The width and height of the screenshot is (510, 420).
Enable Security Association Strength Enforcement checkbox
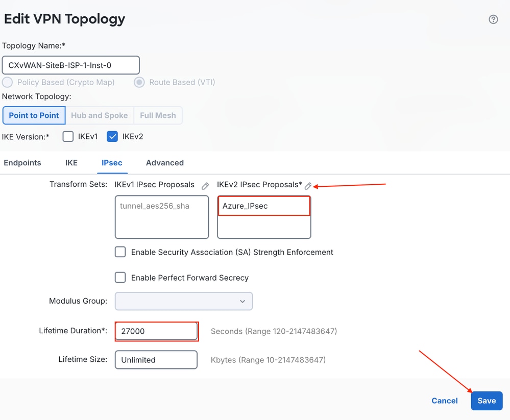click(x=120, y=252)
